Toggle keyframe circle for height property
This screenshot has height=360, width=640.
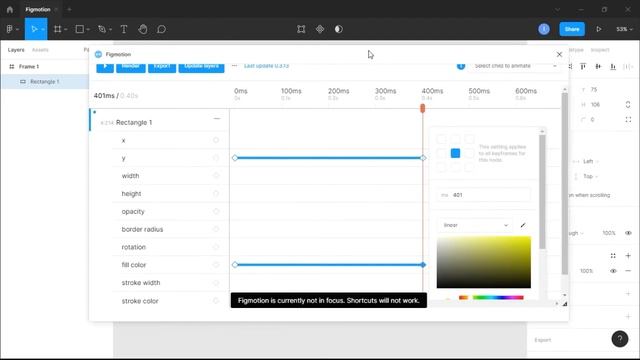coord(216,193)
